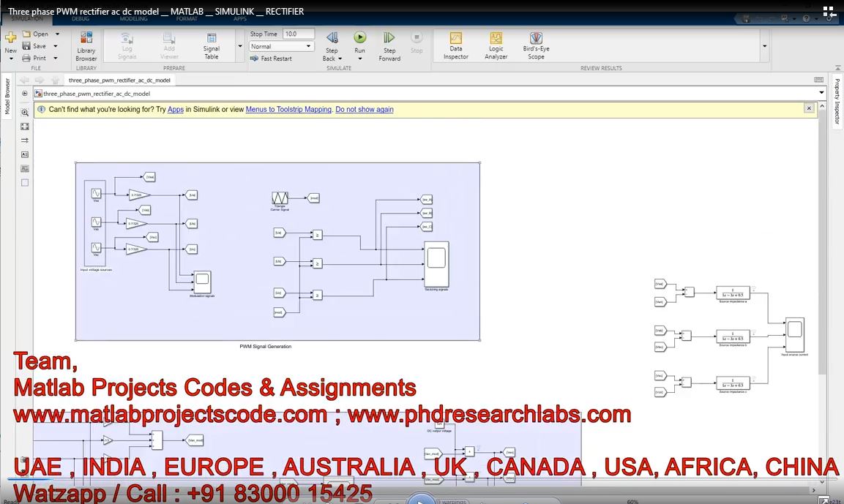844x504 pixels.
Task: Expand the New dropdown arrow
Action: (11, 59)
